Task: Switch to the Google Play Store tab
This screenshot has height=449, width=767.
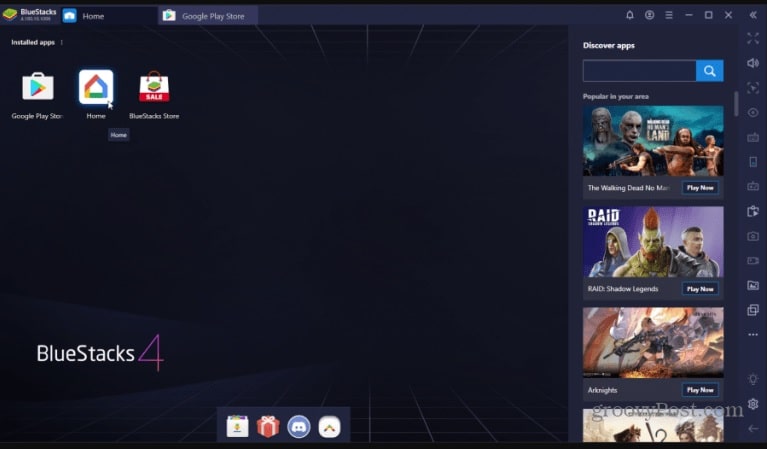Action: pos(208,16)
